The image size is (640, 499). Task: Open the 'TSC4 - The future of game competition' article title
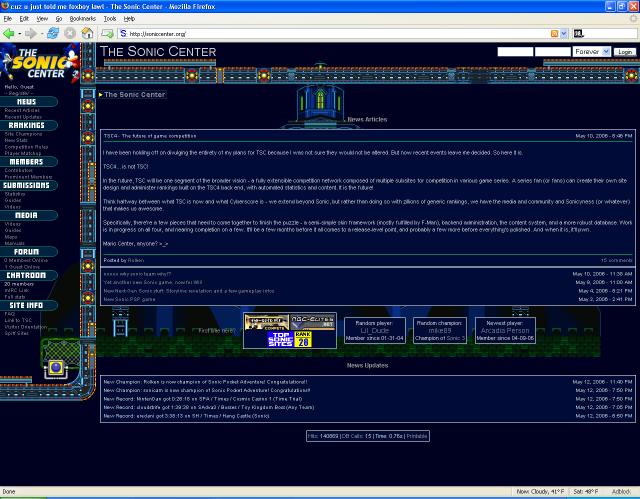click(150, 136)
